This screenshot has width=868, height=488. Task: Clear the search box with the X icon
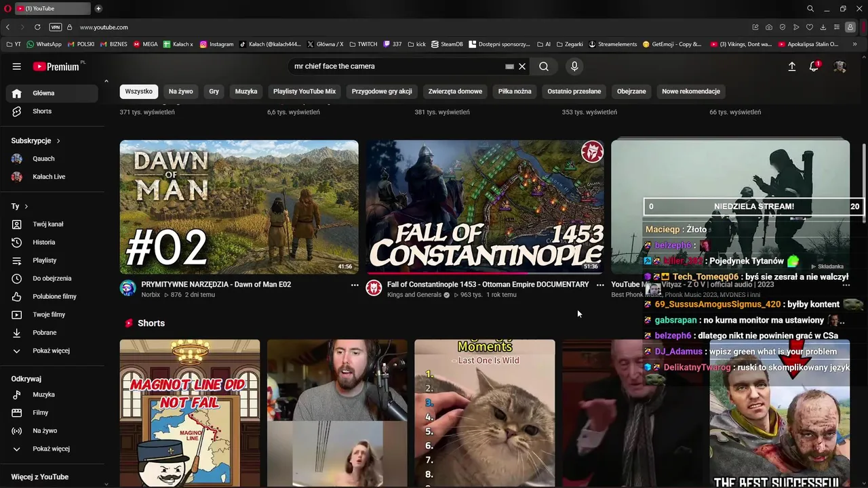(x=522, y=66)
